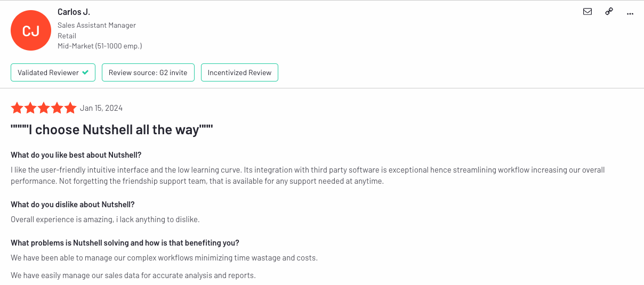Click the "What problems is Nutshell solving" heading

(125, 243)
